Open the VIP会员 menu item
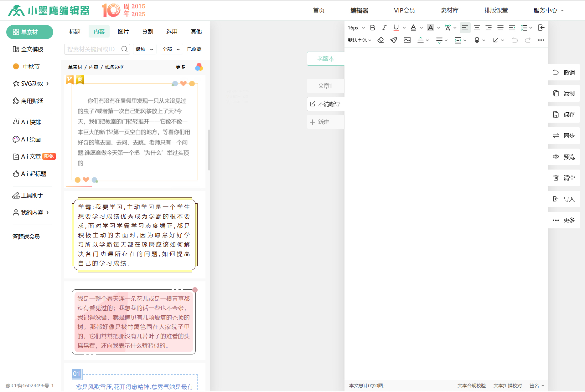The height and width of the screenshot is (392, 585). (404, 10)
